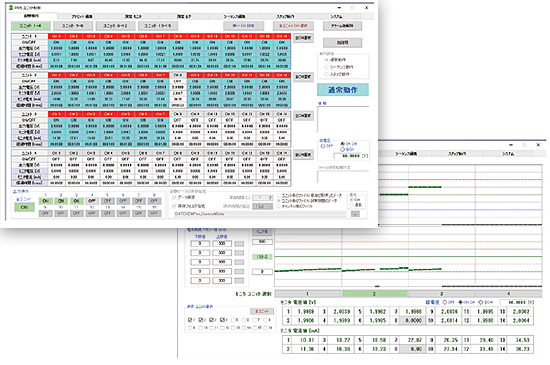
Task: Toggle display unit 5 checkbox in back window
Action: pyautogui.click(x=233, y=320)
